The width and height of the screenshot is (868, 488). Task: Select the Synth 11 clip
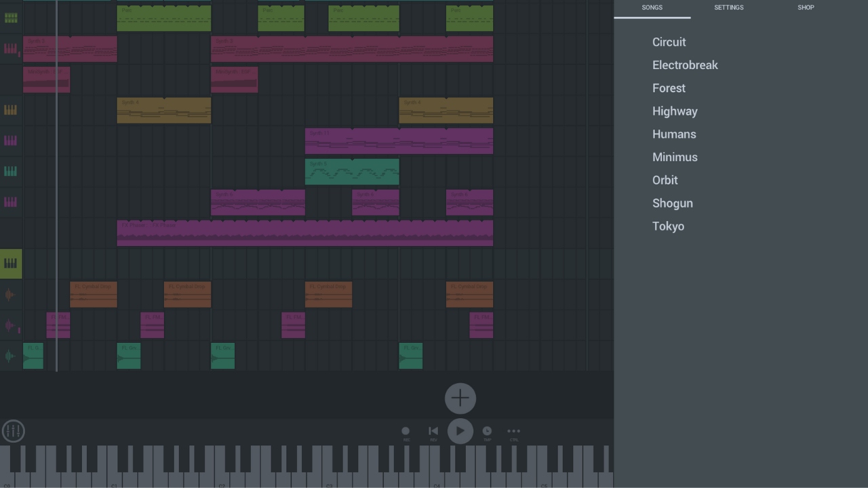coord(399,141)
